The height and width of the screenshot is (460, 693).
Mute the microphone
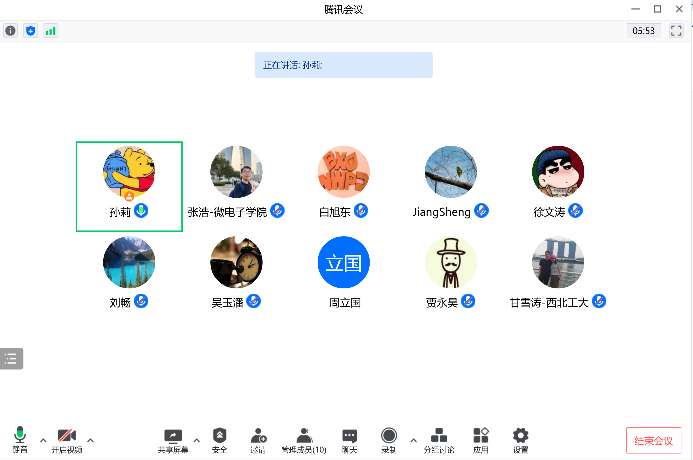[20, 437]
